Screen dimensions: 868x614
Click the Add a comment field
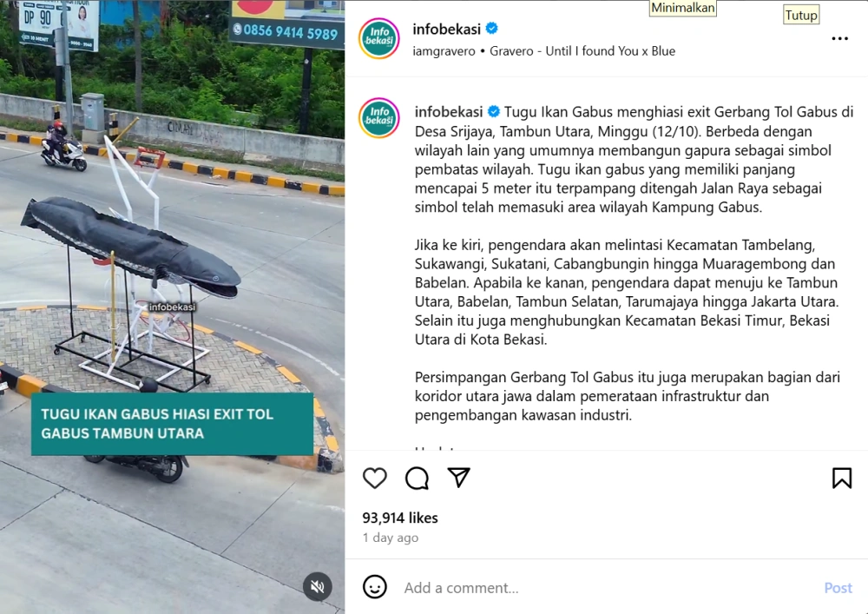[609, 587]
